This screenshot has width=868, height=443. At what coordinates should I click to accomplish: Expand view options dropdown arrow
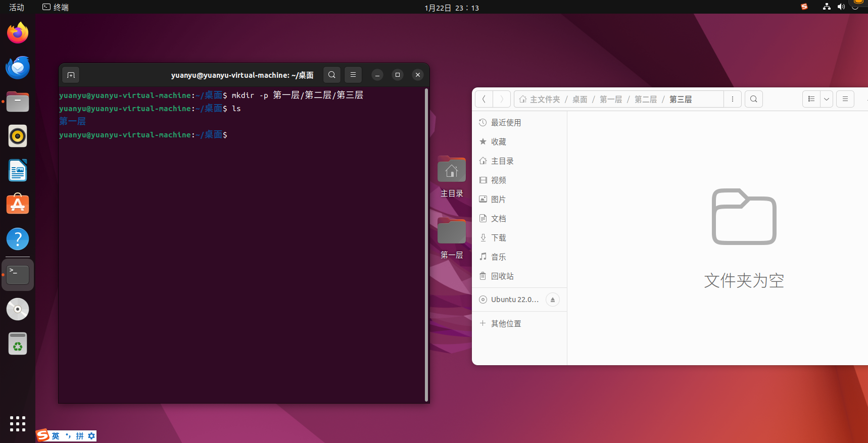(x=827, y=99)
